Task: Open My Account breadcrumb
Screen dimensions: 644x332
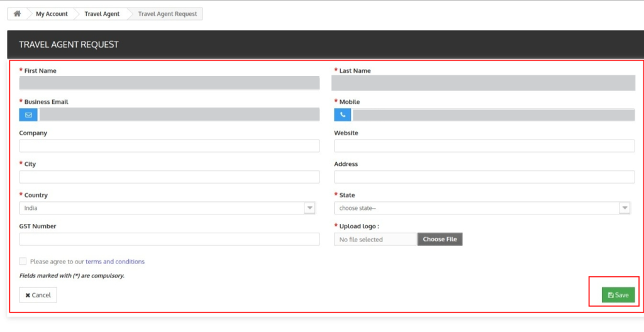Action: (x=52, y=14)
